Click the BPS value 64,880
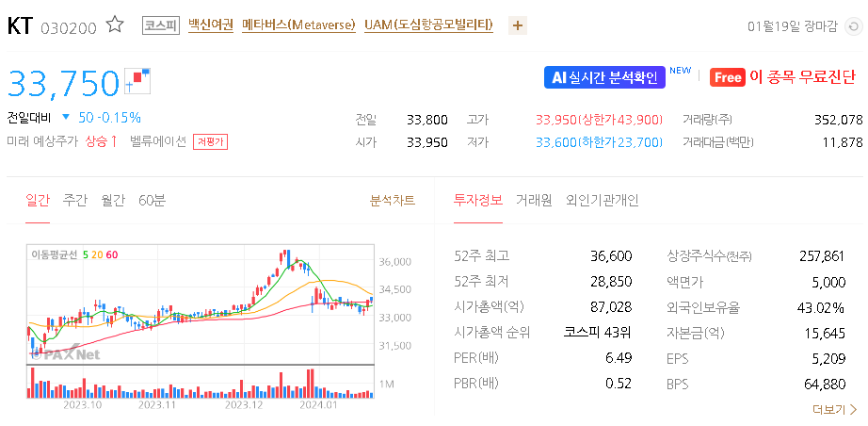This screenshot has width=868, height=426. coord(825,384)
